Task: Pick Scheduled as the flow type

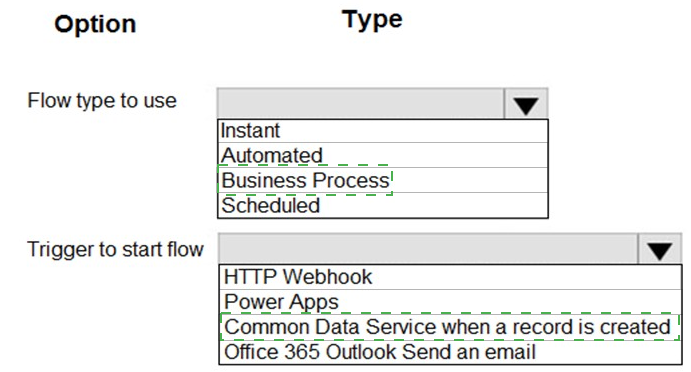Action: point(383,205)
